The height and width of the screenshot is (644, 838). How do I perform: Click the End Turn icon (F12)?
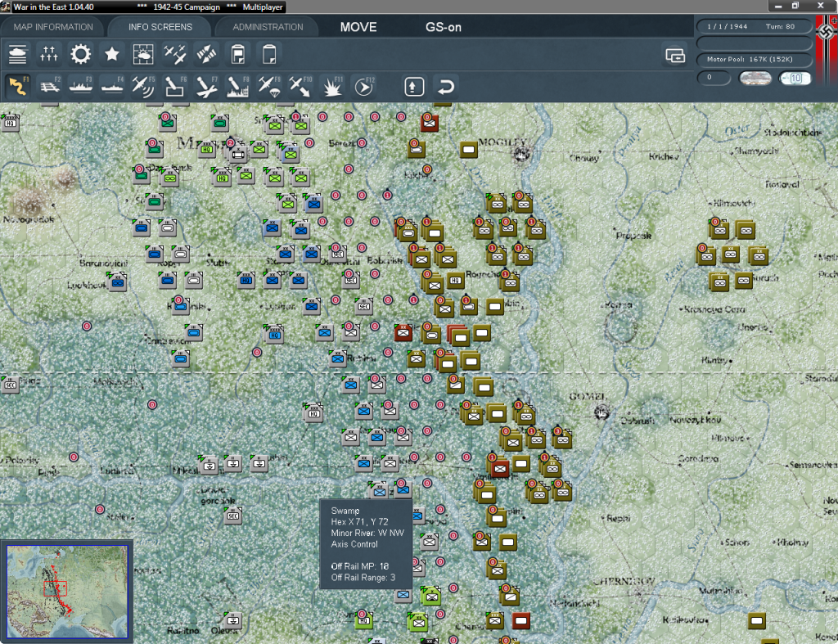[364, 87]
